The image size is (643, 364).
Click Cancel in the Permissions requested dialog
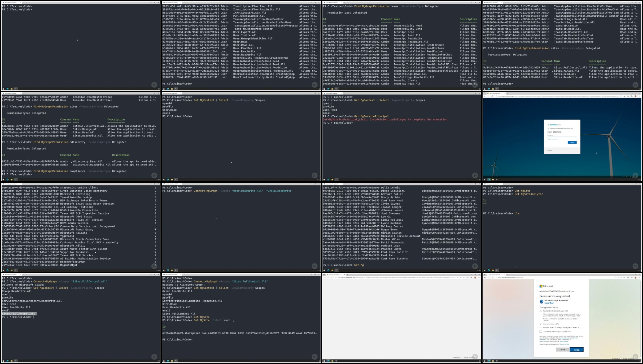click(562, 349)
